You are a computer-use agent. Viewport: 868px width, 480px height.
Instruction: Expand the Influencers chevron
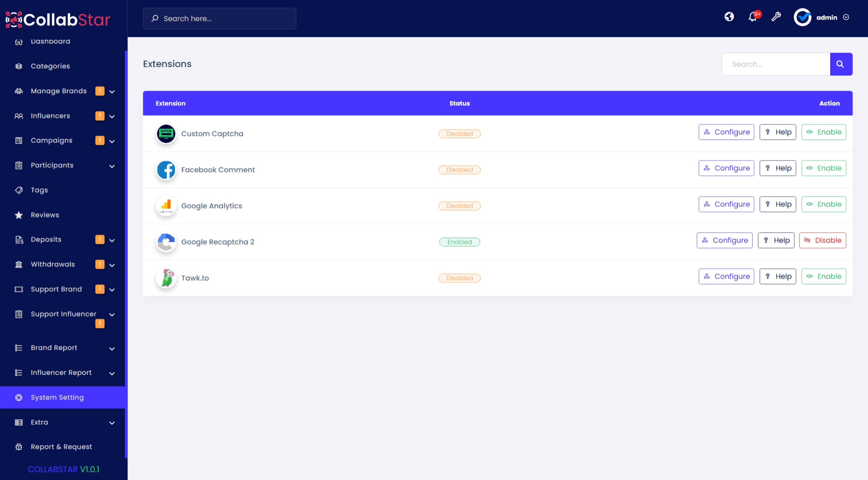click(x=112, y=116)
